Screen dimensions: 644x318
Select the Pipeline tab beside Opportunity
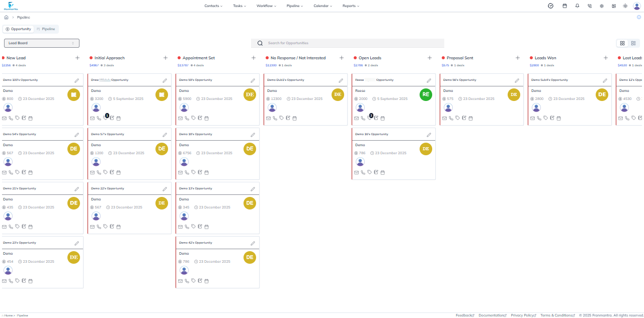click(x=46, y=29)
